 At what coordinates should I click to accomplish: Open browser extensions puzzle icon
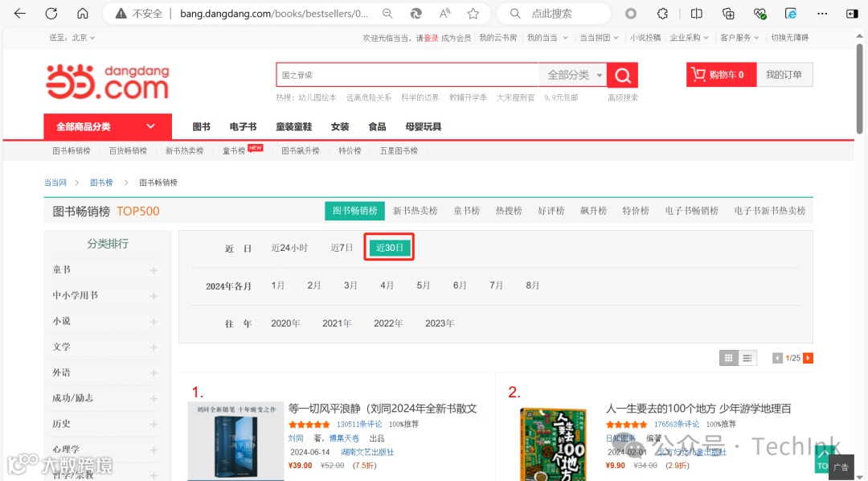coord(662,14)
